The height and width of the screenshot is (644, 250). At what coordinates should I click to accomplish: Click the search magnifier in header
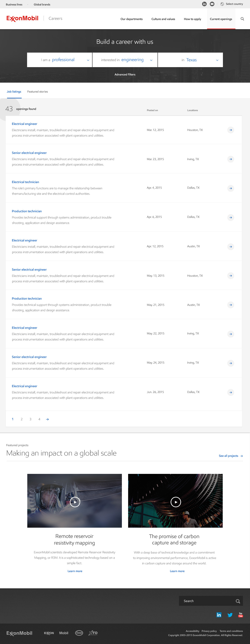[242, 19]
